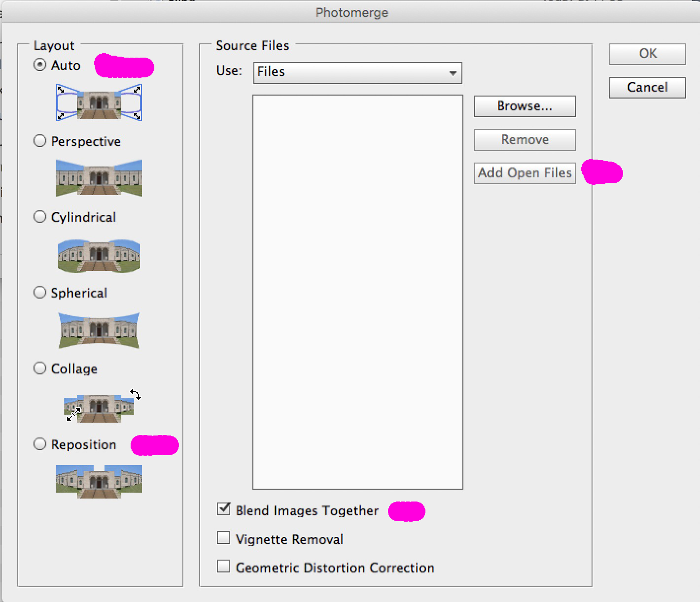Uncheck Blend Images Together

(x=223, y=509)
